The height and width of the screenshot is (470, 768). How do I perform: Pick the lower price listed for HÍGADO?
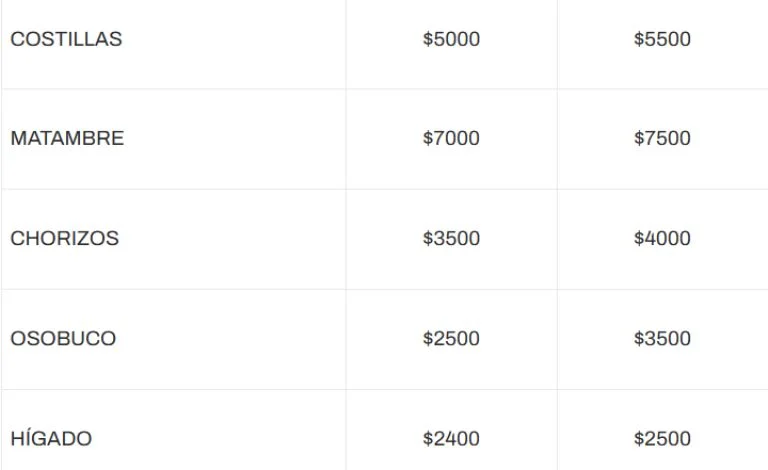pyautogui.click(x=451, y=438)
